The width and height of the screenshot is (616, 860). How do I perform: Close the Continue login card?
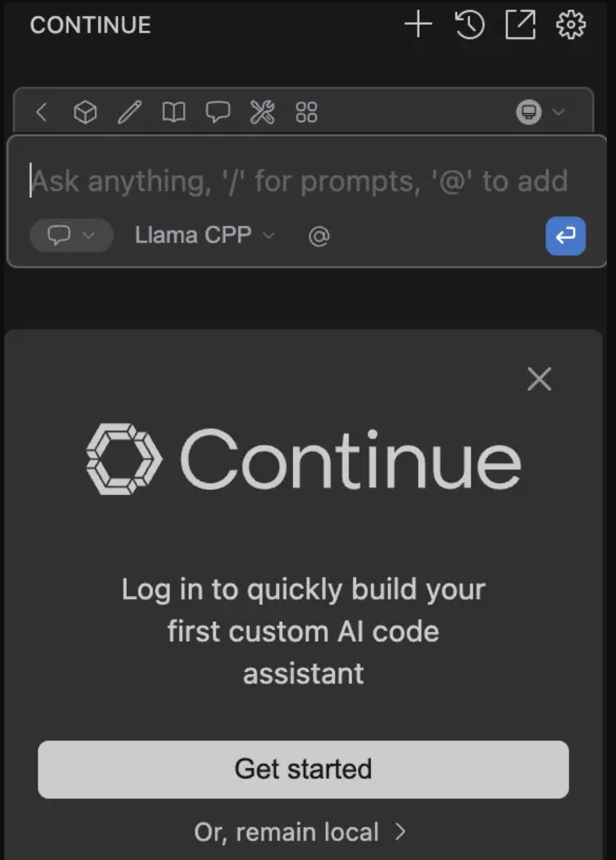(x=539, y=379)
